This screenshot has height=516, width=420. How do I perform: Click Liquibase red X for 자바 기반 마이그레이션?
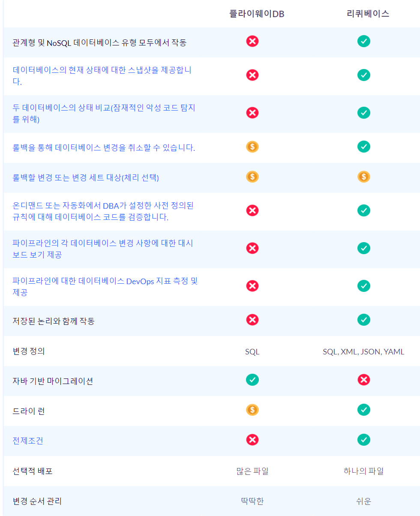[x=363, y=380]
